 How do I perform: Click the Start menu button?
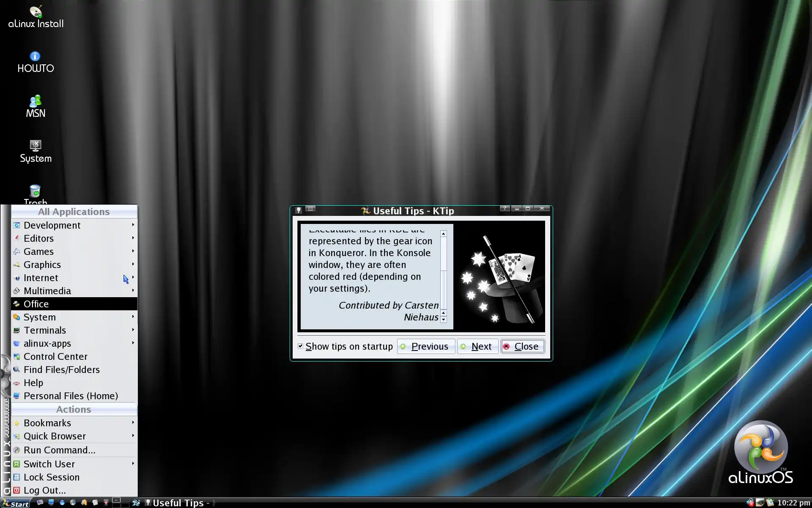point(15,503)
